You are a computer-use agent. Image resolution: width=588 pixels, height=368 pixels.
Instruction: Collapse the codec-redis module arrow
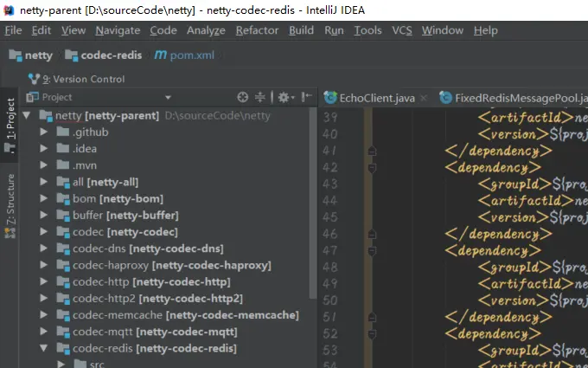pos(43,348)
